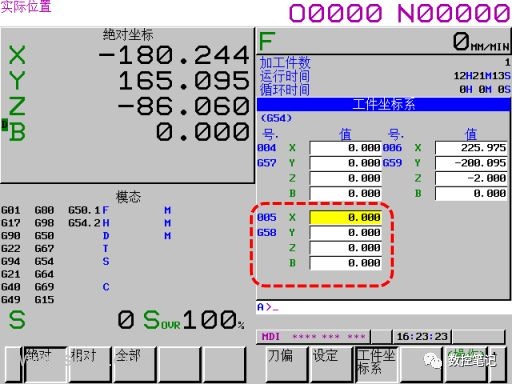Click the G50.1 modal code

pos(84,210)
